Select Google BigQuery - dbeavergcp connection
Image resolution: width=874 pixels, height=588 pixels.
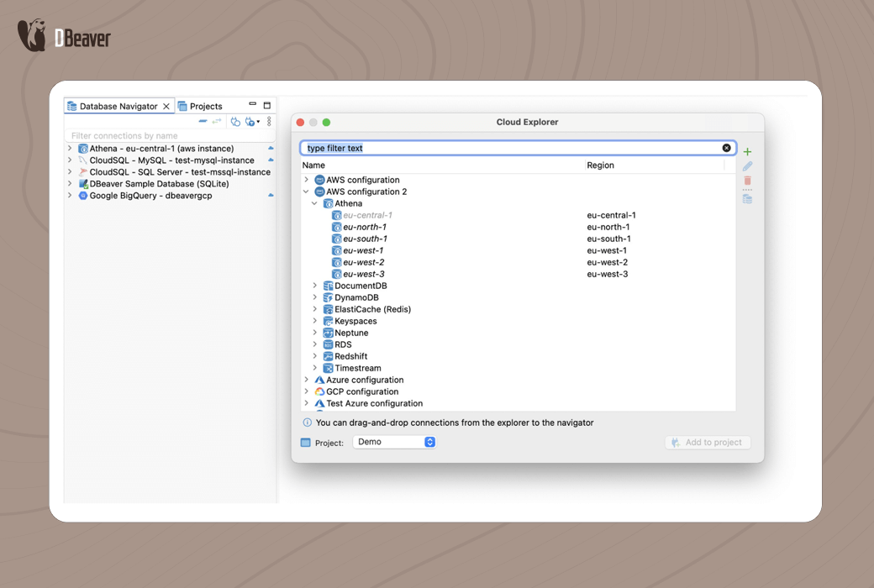pos(150,196)
